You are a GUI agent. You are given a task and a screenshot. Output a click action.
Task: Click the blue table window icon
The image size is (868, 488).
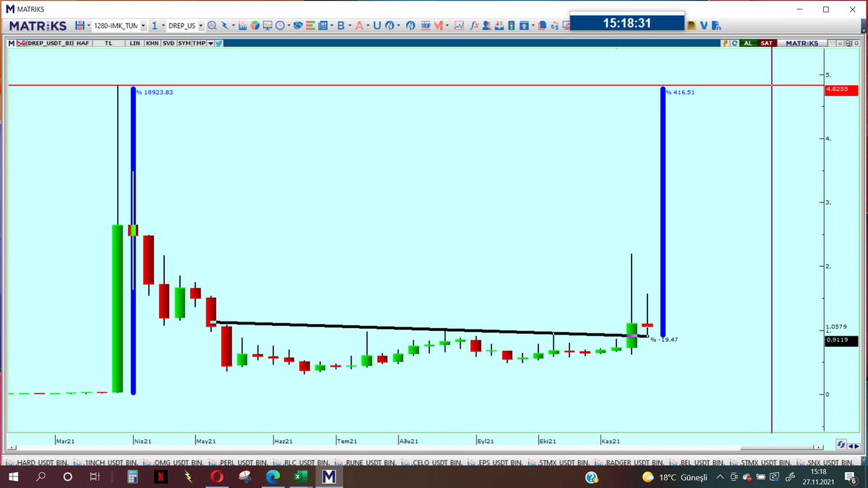click(x=322, y=25)
